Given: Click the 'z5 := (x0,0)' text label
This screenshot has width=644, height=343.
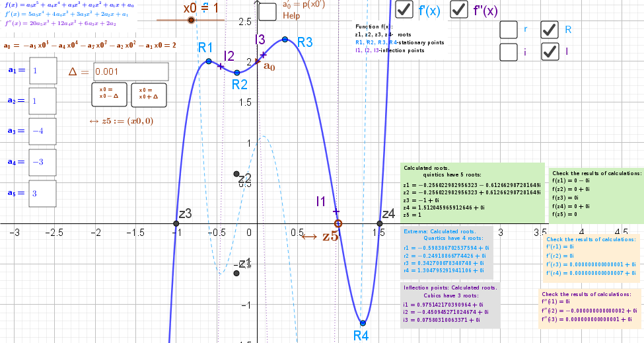Looking at the screenshot, I should [121, 121].
